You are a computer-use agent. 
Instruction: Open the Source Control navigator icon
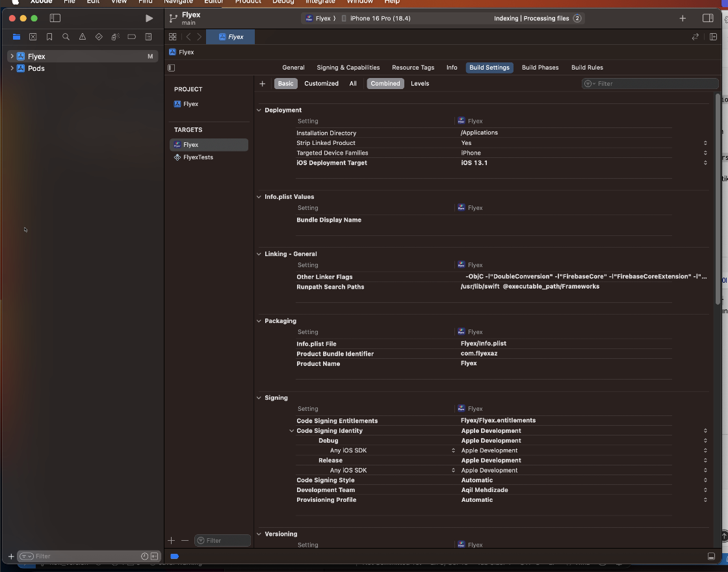33,37
